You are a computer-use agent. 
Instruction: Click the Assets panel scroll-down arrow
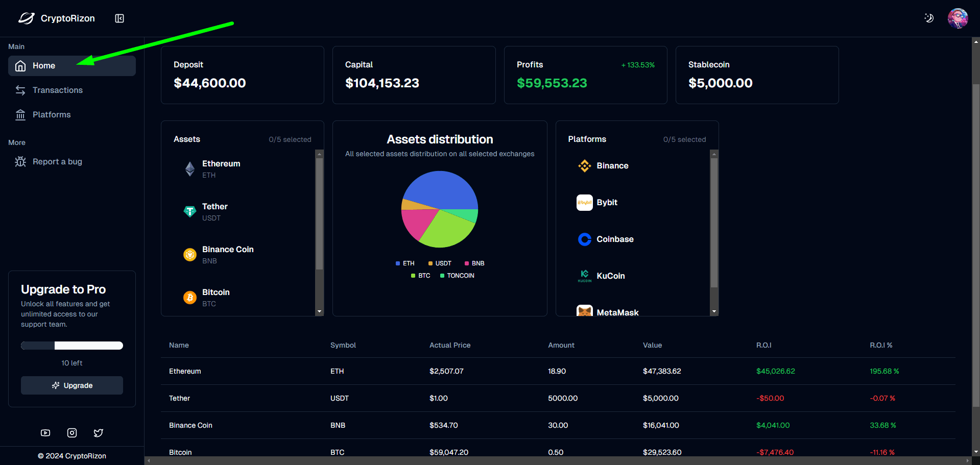pyautogui.click(x=319, y=311)
